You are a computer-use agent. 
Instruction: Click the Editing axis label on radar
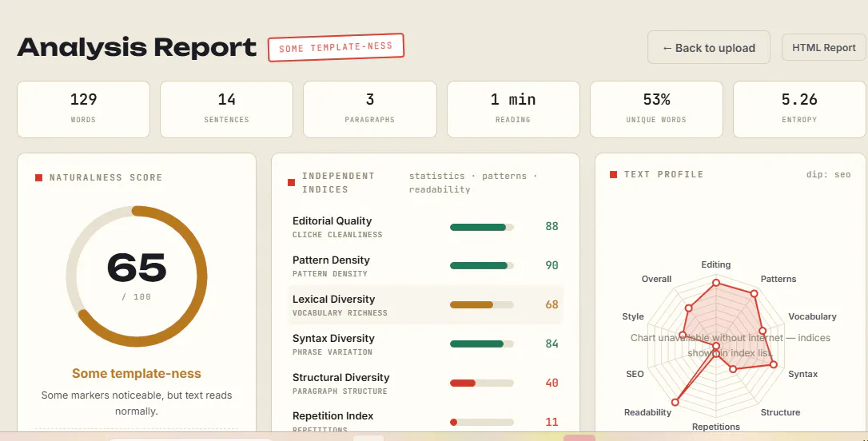pos(716,264)
